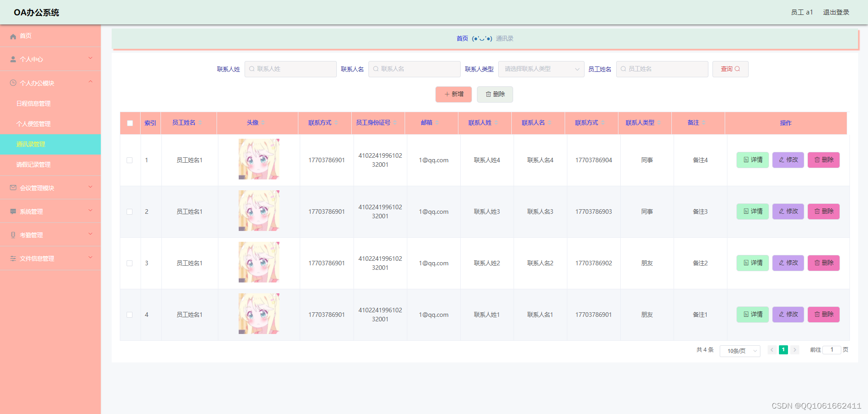Click 首页 in the breadcrumb
The image size is (868, 414).
(462, 38)
